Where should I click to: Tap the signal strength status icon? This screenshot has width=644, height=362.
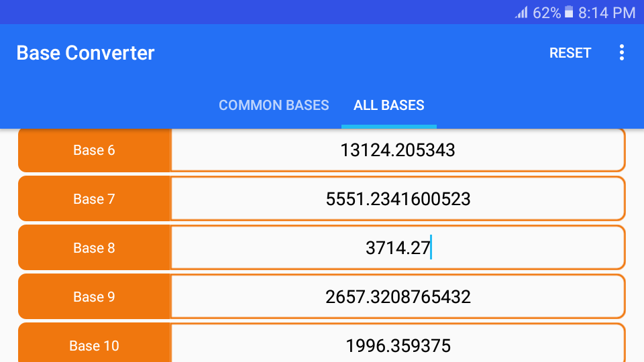[x=521, y=13]
